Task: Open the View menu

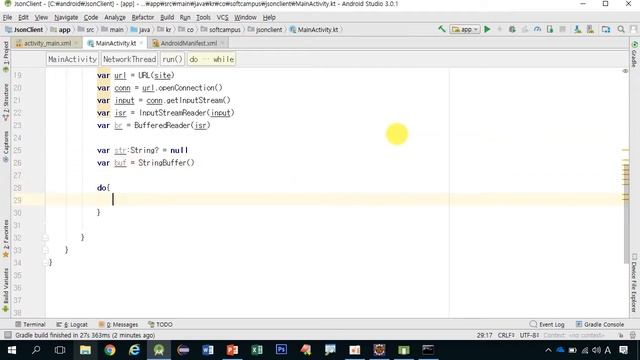Action: point(41,17)
